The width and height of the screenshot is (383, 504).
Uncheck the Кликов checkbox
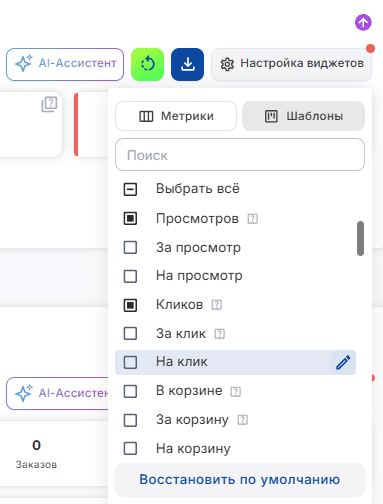pyautogui.click(x=130, y=305)
